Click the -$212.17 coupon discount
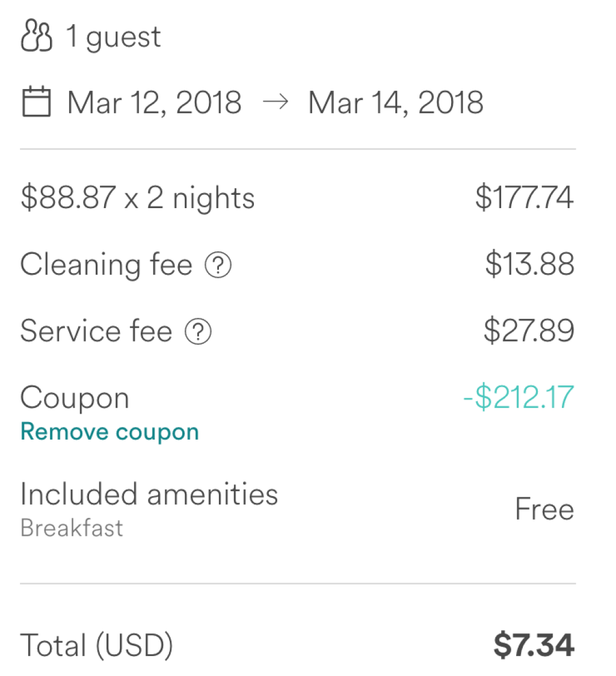616x676 pixels. click(518, 398)
